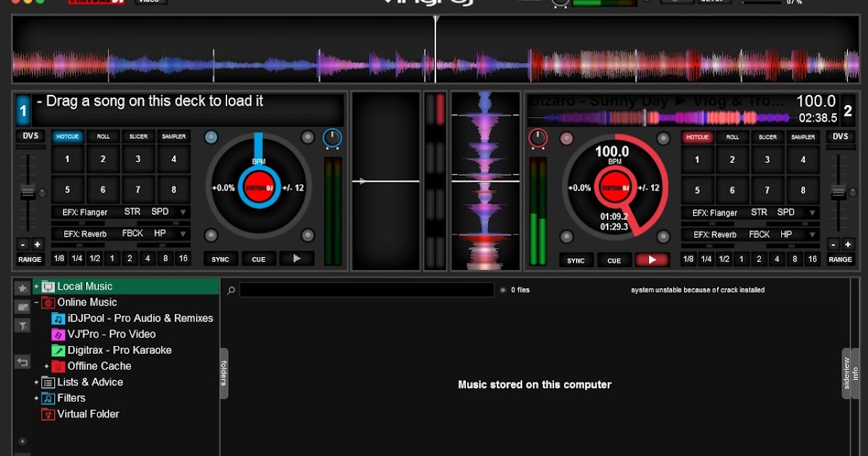
Task: Click the blue gain knob on deck 1
Action: 333,138
